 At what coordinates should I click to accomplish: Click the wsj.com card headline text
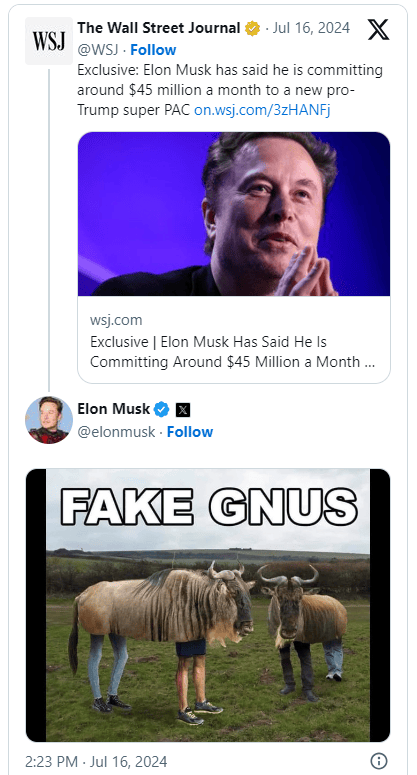232,352
